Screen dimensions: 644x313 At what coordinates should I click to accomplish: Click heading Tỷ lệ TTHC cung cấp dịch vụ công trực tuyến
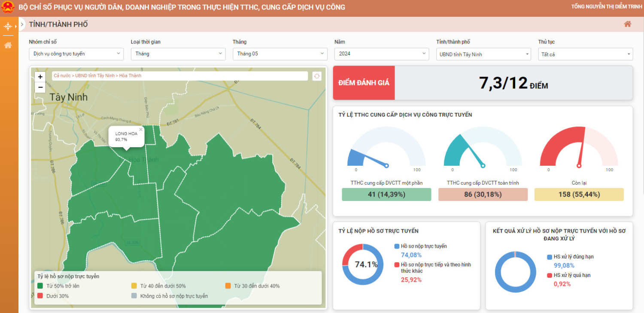(405, 115)
